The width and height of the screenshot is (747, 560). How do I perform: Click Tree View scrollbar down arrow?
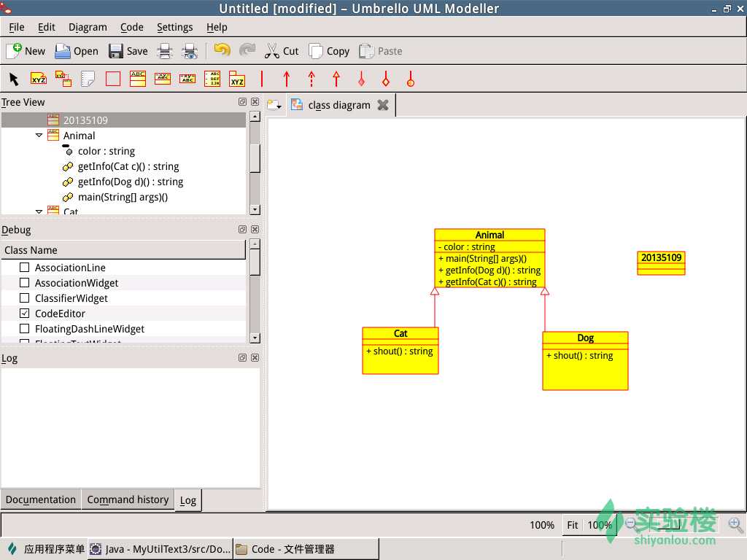click(255, 209)
